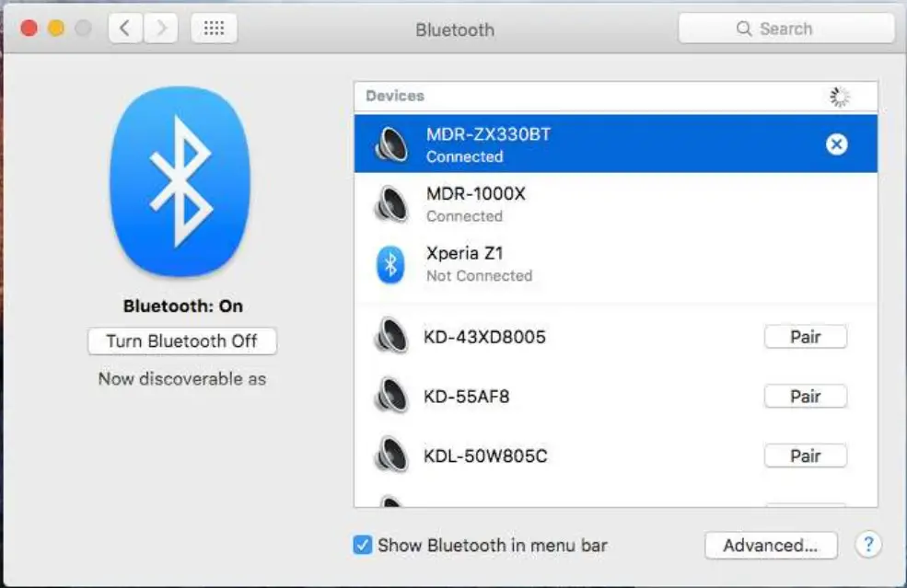The height and width of the screenshot is (588, 907).
Task: Open System Preferences grid from the toolbar
Action: 214,28
